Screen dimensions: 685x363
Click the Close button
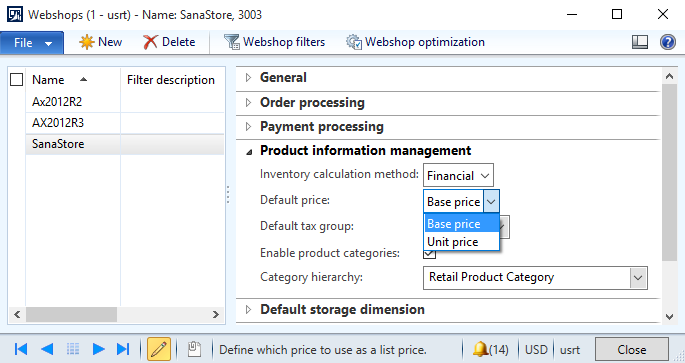tap(631, 349)
